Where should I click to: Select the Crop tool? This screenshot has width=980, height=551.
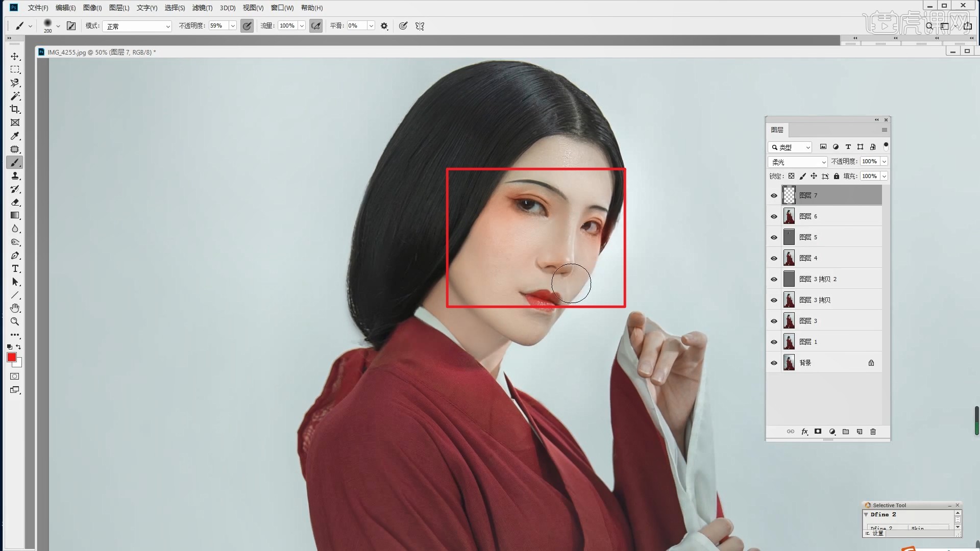tap(15, 109)
